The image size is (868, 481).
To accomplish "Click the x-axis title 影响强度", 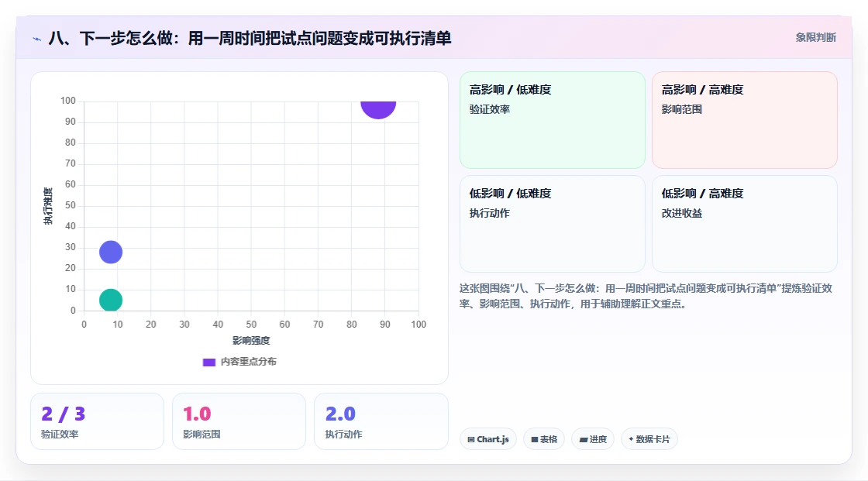I will pos(251,340).
